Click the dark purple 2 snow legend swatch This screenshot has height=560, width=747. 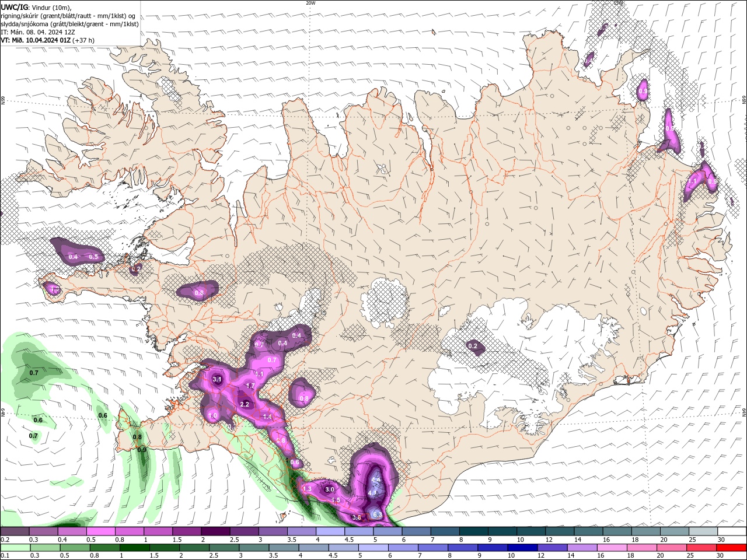(x=215, y=531)
